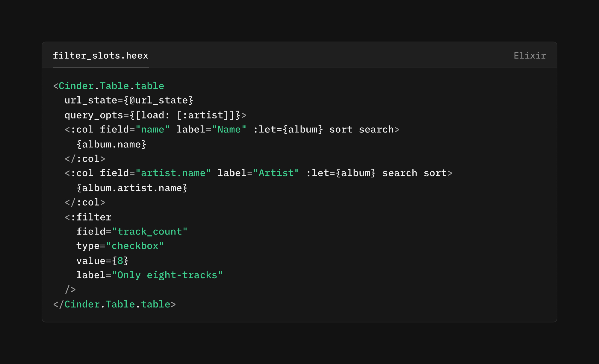
Task: Click the "Name" label string
Action: pos(229,130)
